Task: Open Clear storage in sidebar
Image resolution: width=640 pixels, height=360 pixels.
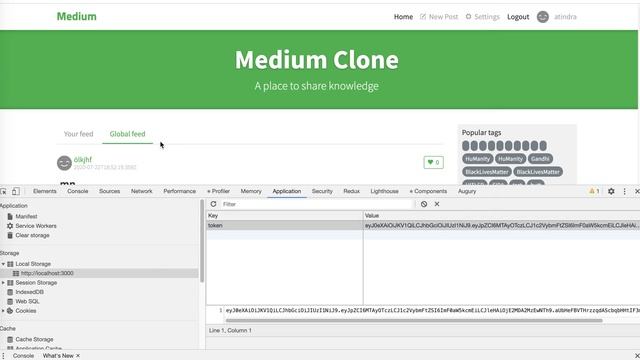Action: (x=32, y=235)
